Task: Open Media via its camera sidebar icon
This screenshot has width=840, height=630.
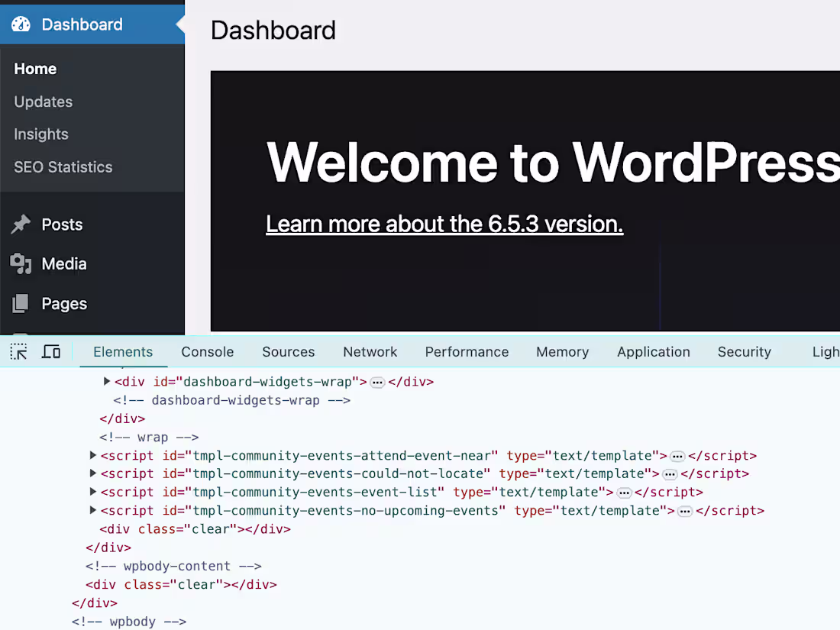Action: pyautogui.click(x=21, y=263)
